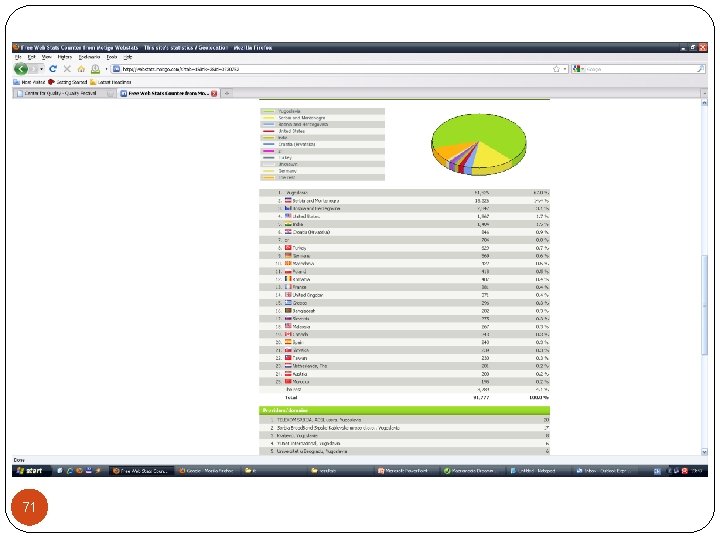720x540 pixels.
Task: Click the search magnifier icon
Action: point(701,69)
